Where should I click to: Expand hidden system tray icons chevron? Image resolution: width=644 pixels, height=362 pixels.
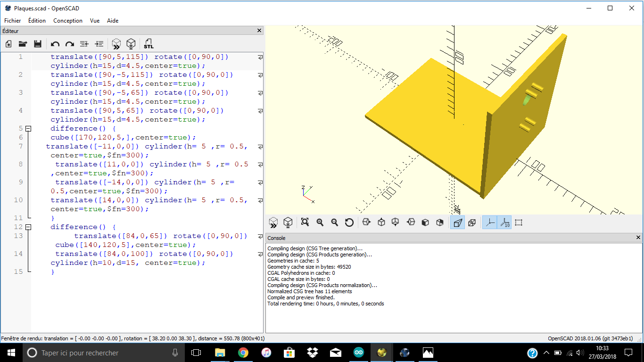pyautogui.click(x=546, y=353)
